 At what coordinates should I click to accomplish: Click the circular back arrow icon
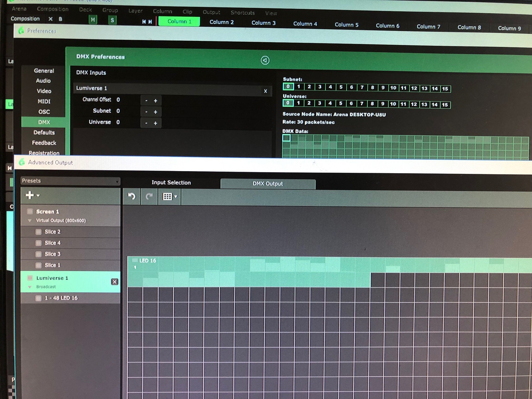[265, 60]
